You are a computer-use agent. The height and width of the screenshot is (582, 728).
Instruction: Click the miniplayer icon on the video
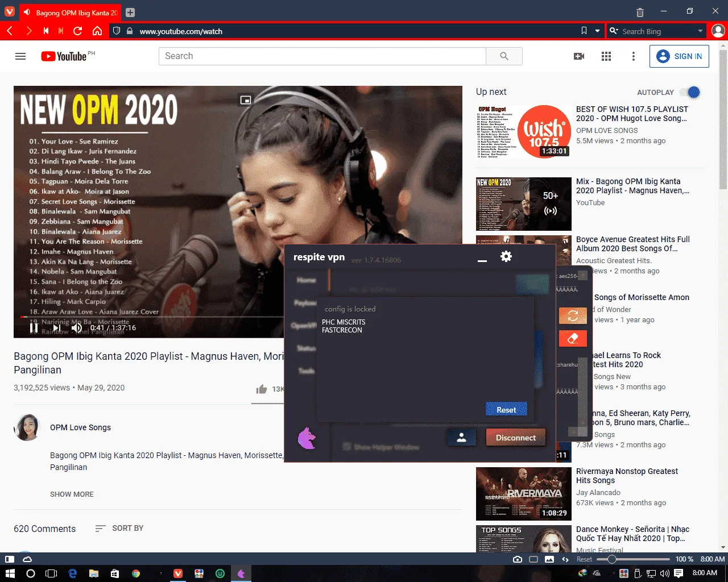tap(246, 100)
